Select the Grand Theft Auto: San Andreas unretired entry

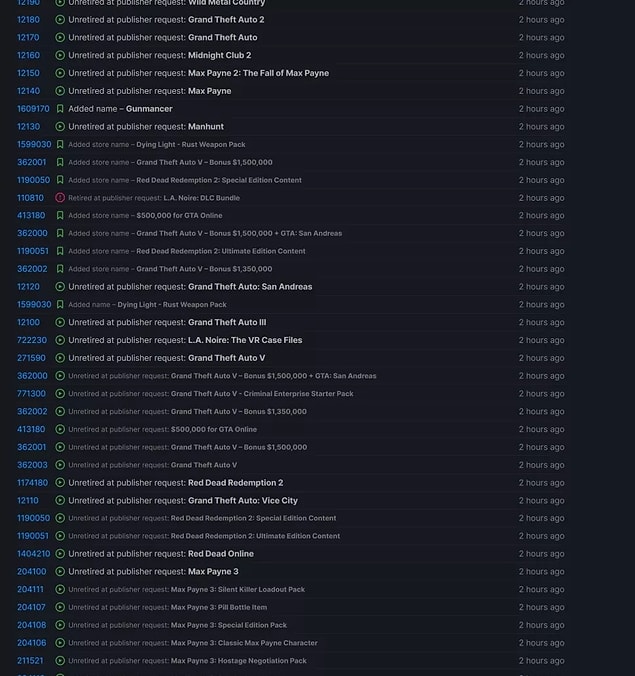250,287
